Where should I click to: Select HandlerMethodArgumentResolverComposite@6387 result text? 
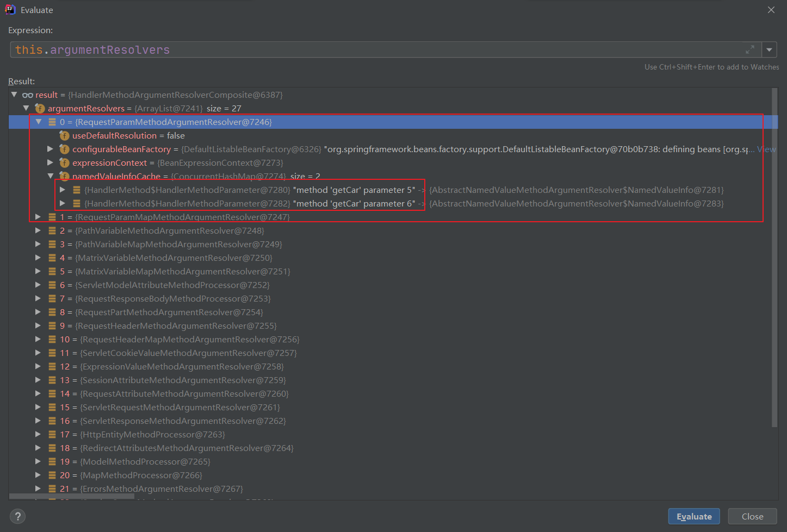[x=175, y=95]
